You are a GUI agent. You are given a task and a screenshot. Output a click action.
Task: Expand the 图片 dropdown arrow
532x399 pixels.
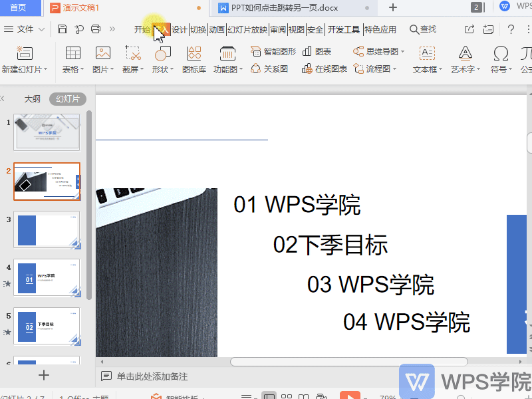pos(112,69)
